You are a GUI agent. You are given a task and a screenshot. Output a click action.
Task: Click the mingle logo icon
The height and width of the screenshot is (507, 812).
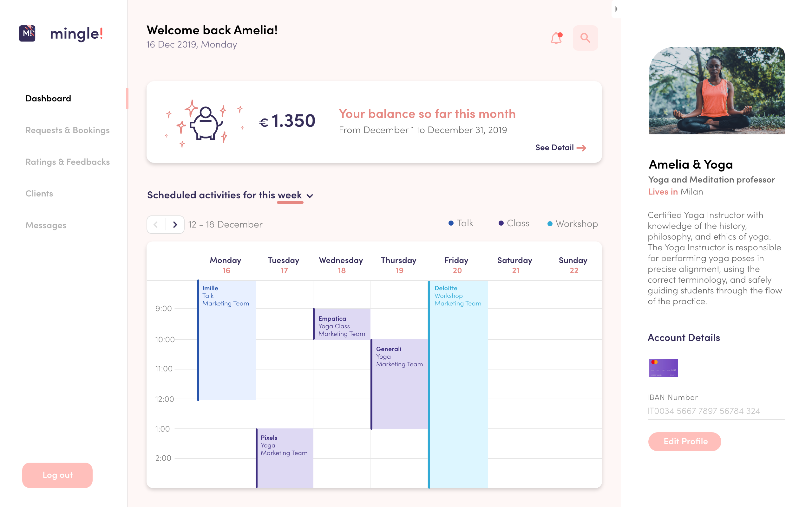tap(27, 33)
